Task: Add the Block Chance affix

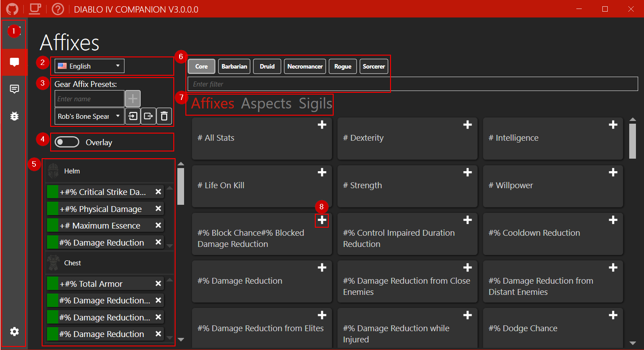Action: pyautogui.click(x=322, y=220)
